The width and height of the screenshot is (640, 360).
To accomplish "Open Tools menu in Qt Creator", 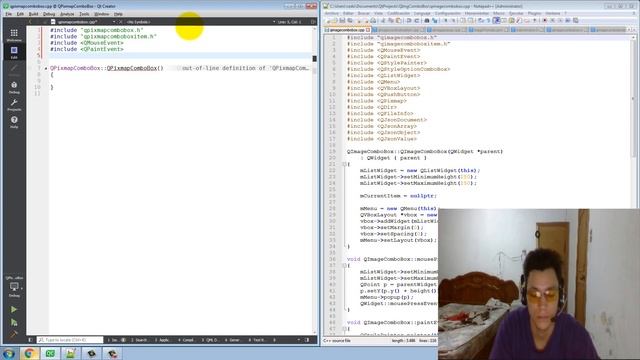I will pos(84,14).
